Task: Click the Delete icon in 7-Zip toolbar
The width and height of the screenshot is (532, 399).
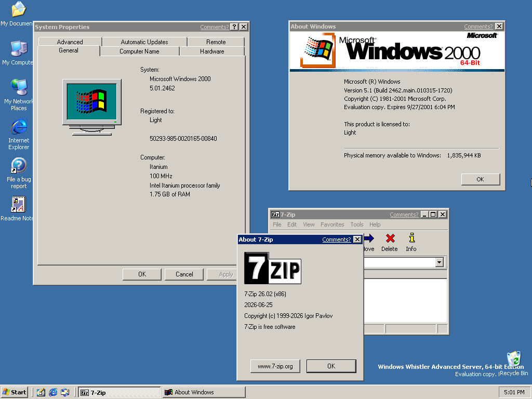Action: (390, 238)
